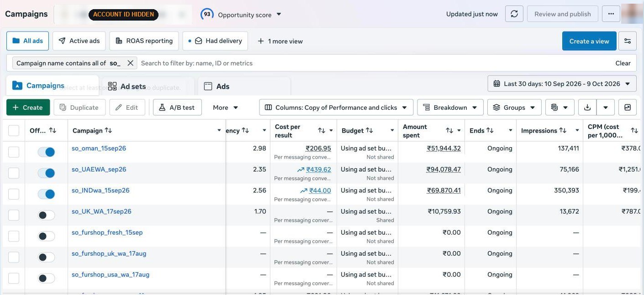Image resolution: width=644 pixels, height=295 pixels.
Task: Toggle off the so_oman_15sep26 campaign
Action: [x=46, y=152]
